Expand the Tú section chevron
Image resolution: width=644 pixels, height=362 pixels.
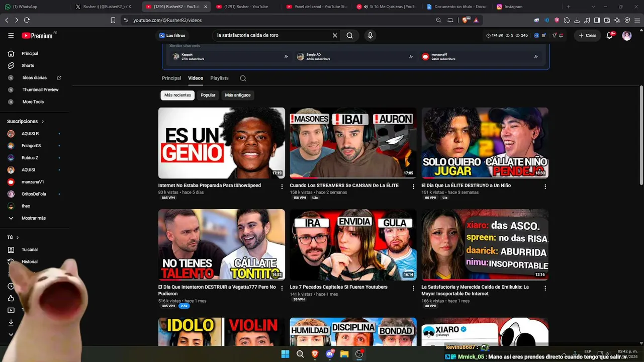pos(18,237)
